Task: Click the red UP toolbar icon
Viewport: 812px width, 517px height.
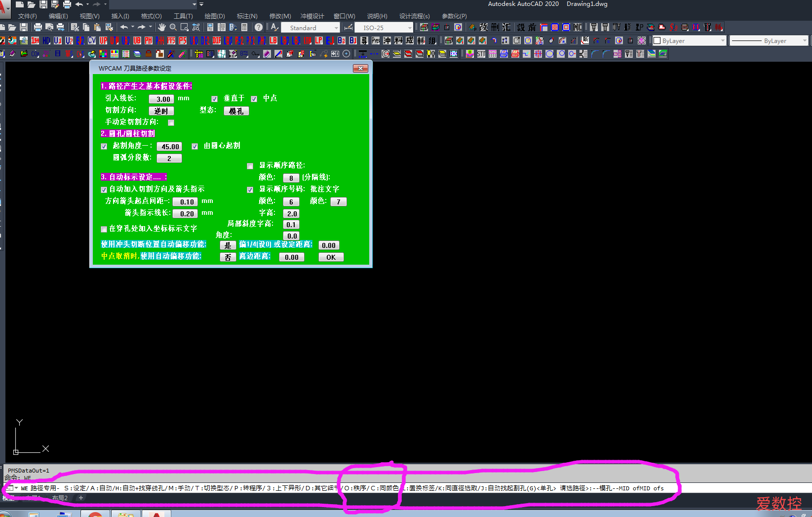Action: pyautogui.click(x=103, y=40)
